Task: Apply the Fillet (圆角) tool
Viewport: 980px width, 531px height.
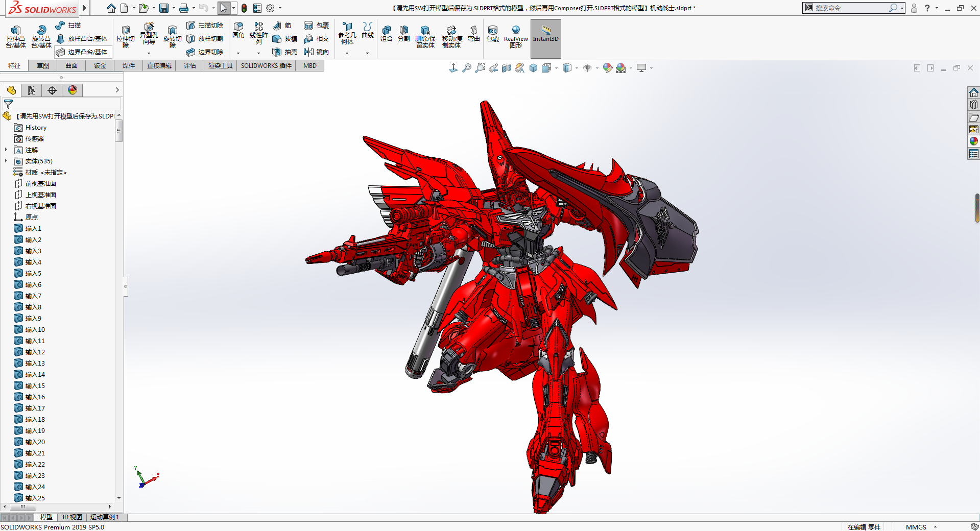Action: [x=238, y=30]
